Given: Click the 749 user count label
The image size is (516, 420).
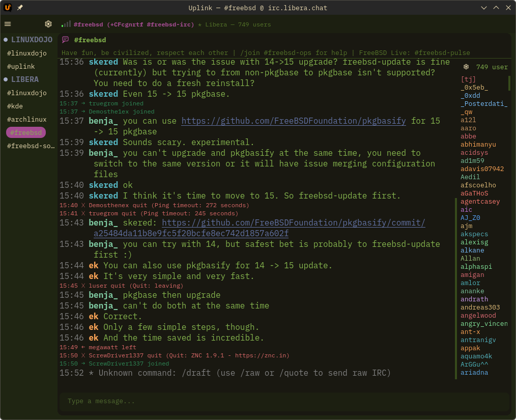Looking at the screenshot, I should click(492, 67).
